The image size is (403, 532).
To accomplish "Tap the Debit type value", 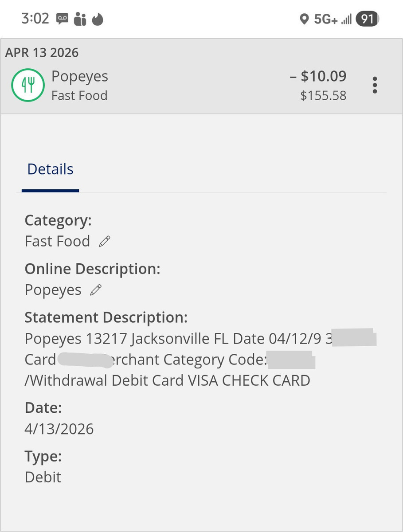I will [x=43, y=477].
